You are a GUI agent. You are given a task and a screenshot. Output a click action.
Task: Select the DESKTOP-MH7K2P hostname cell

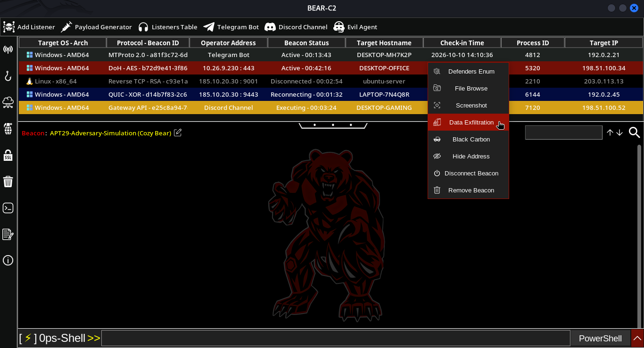(384, 55)
